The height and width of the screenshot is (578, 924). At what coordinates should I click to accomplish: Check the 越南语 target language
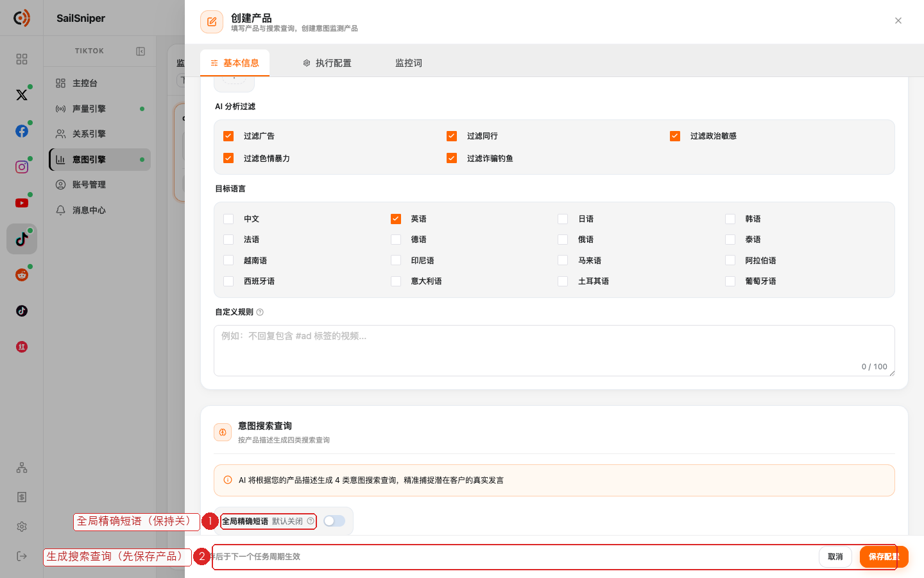(228, 261)
